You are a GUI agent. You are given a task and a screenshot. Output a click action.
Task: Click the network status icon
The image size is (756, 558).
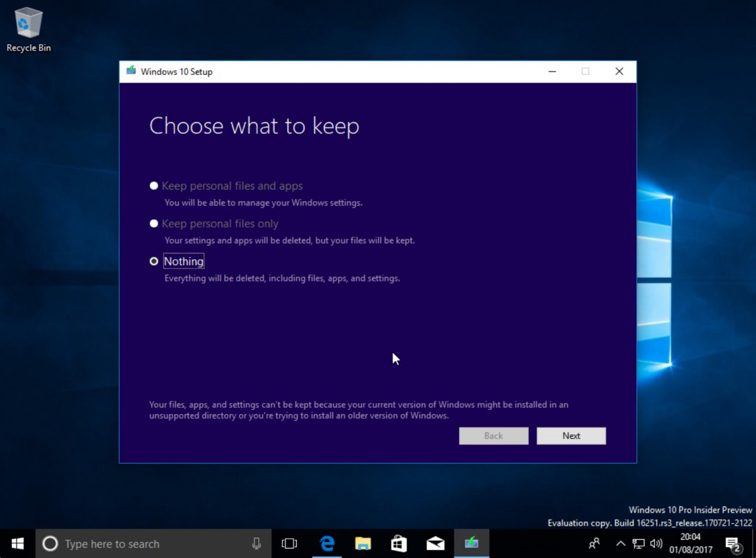click(638, 543)
